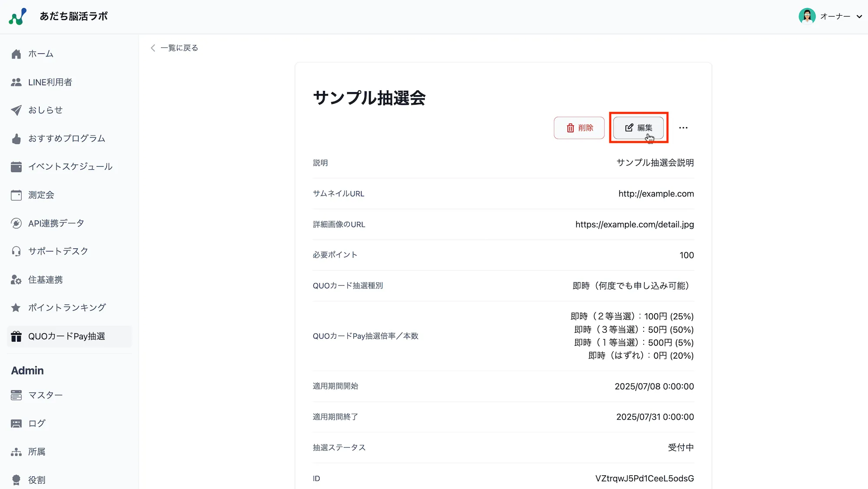Select ログ in the Admin menu
The width and height of the screenshot is (868, 489).
tap(16, 423)
